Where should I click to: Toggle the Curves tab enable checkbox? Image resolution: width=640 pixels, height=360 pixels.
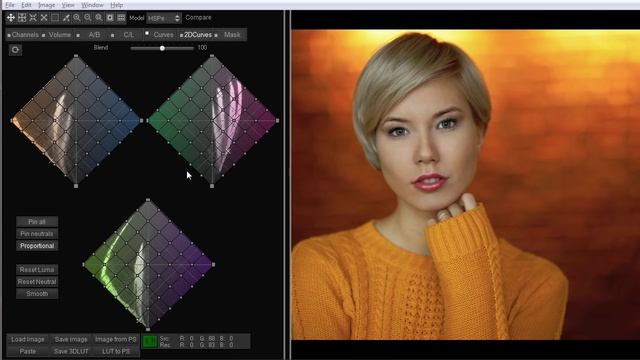[x=147, y=33]
